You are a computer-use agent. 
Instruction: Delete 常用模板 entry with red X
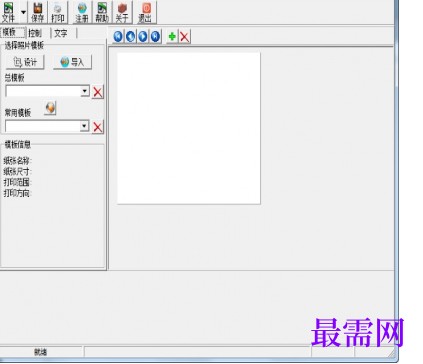(x=98, y=127)
